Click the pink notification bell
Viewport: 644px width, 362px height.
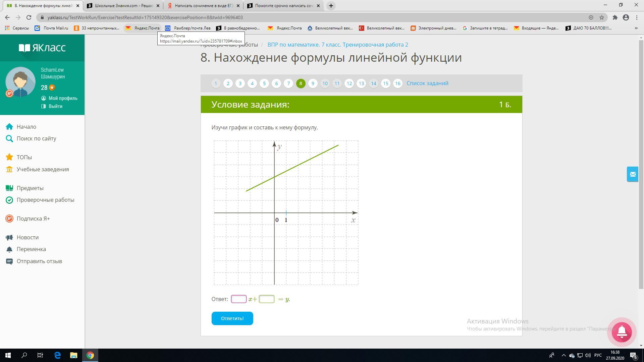(622, 332)
